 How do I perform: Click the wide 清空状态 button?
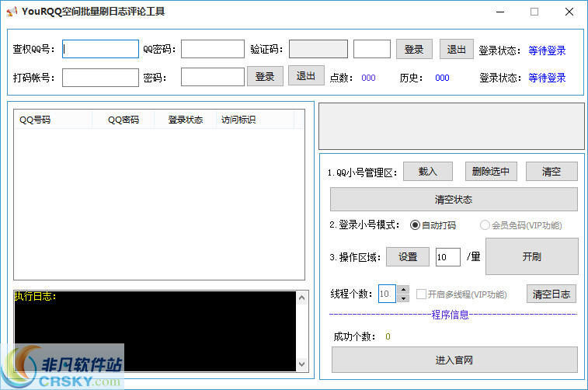pyautogui.click(x=454, y=199)
